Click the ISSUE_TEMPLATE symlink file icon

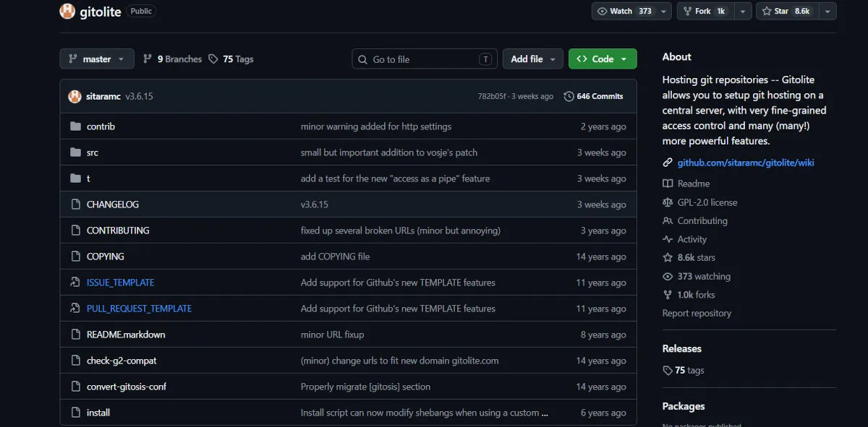pyautogui.click(x=75, y=282)
